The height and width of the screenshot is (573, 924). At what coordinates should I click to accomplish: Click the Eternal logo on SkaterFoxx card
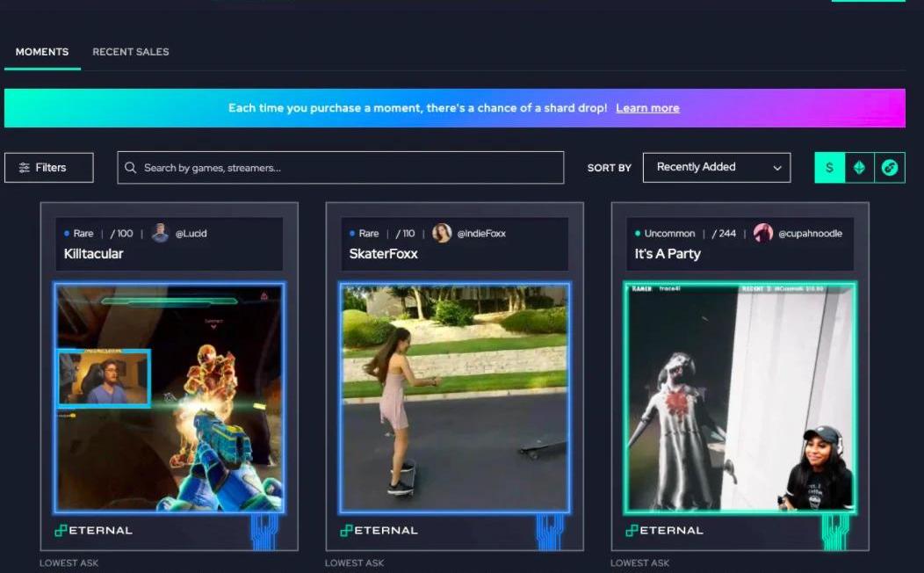pyautogui.click(x=378, y=531)
